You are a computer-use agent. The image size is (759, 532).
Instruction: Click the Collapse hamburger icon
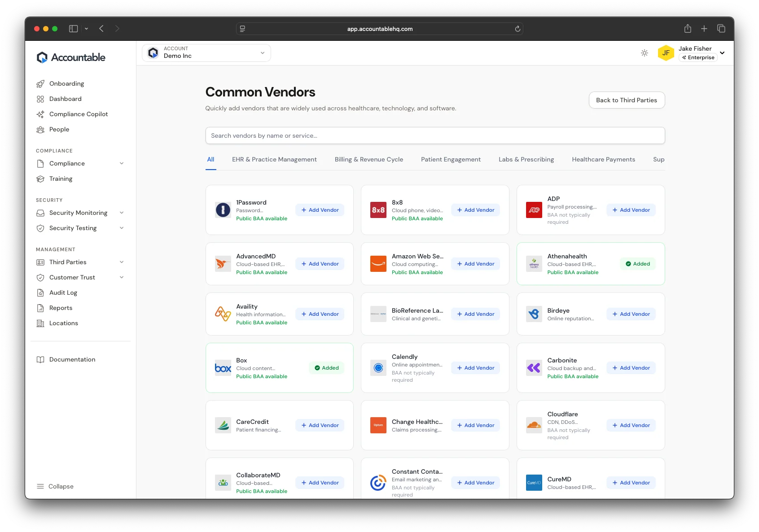[40, 487]
